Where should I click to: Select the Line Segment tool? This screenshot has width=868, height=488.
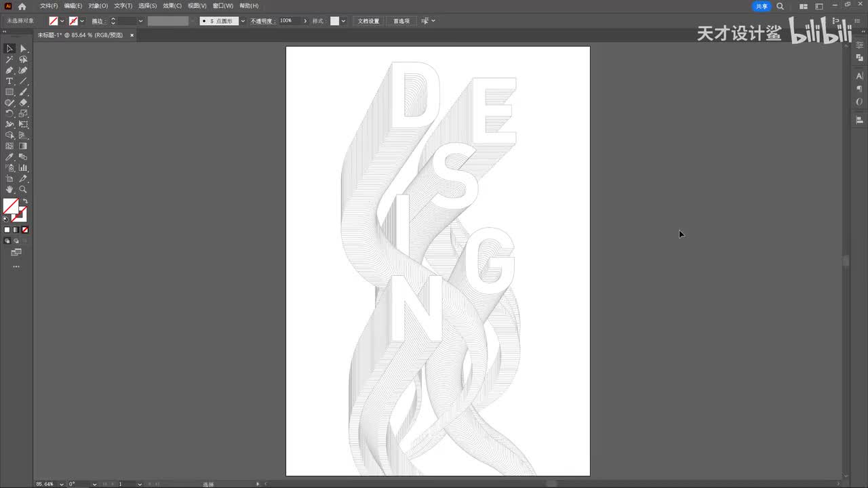[x=23, y=81]
